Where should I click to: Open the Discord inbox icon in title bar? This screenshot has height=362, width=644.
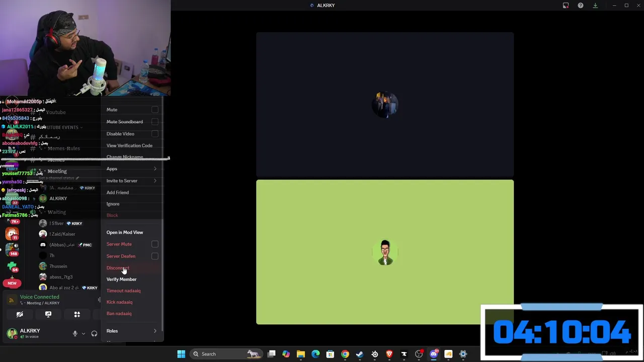coord(566,6)
